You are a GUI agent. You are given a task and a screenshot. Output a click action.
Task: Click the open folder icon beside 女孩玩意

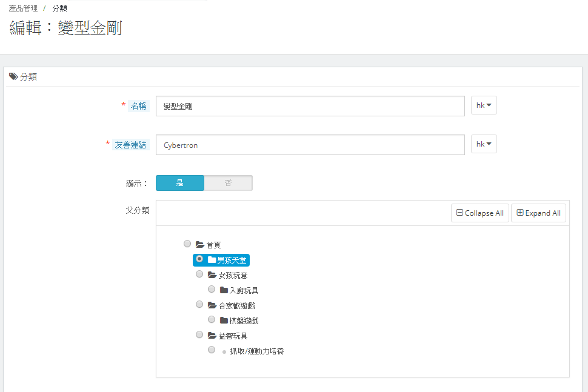[211, 274]
